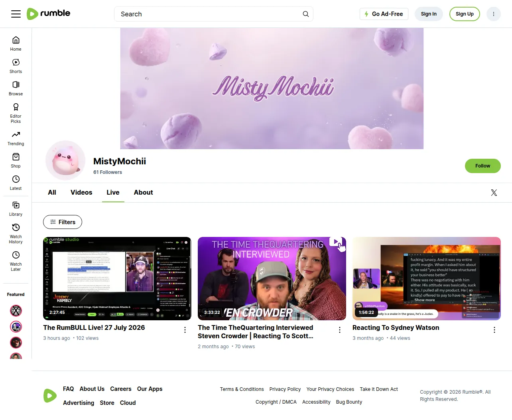Open The RumBULL Live! 27 July 2026 title
The height and width of the screenshot is (420, 512).
tap(94, 327)
